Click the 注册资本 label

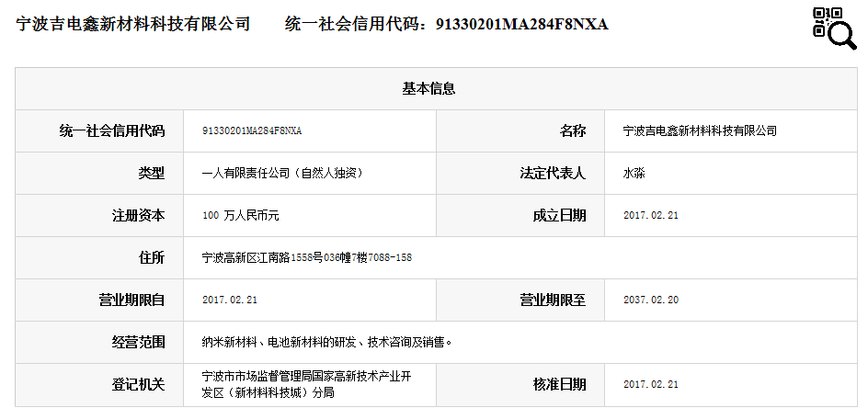click(x=139, y=215)
